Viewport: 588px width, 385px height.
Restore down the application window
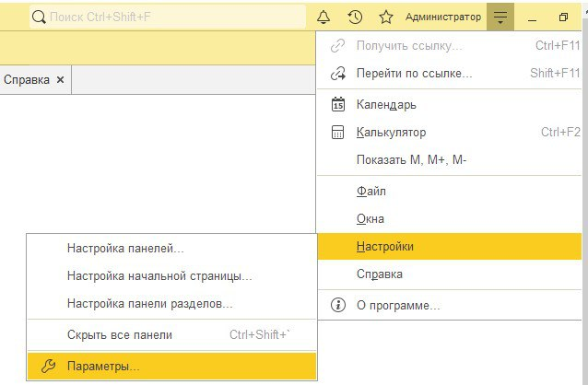pyautogui.click(x=563, y=17)
